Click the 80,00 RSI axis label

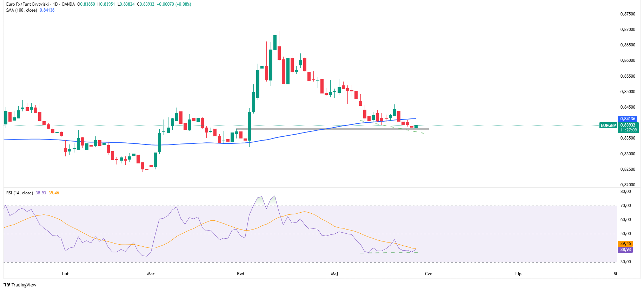pos(625,192)
